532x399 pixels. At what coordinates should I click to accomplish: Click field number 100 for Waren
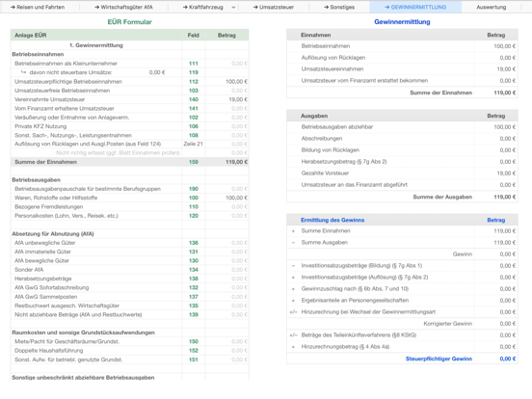(x=194, y=198)
